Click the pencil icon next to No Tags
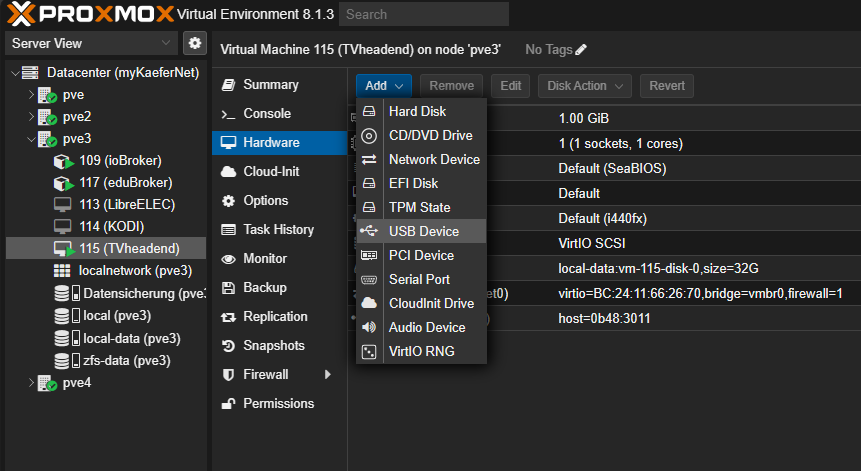The image size is (861, 471). pyautogui.click(x=581, y=50)
